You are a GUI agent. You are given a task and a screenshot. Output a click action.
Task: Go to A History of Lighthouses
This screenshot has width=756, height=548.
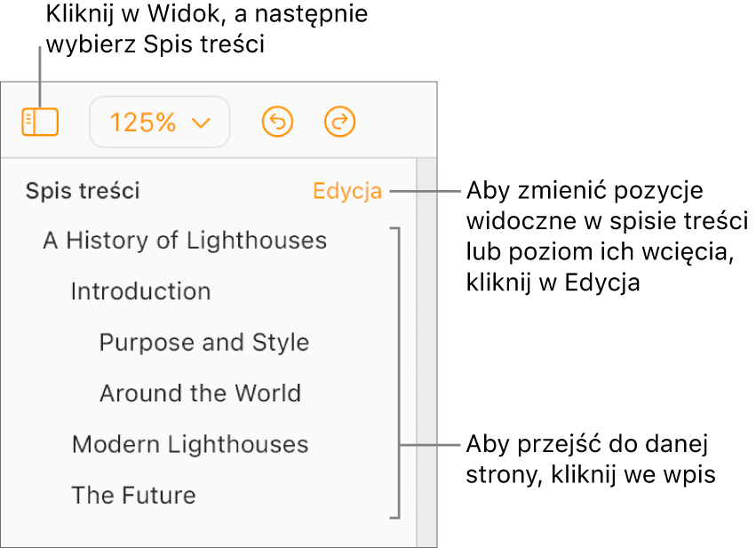tap(185, 241)
